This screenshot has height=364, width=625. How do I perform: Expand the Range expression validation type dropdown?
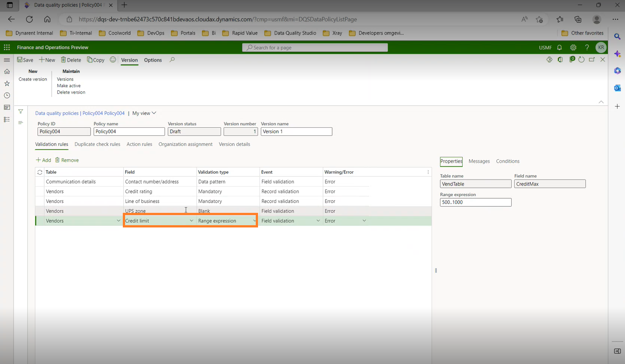(x=254, y=221)
